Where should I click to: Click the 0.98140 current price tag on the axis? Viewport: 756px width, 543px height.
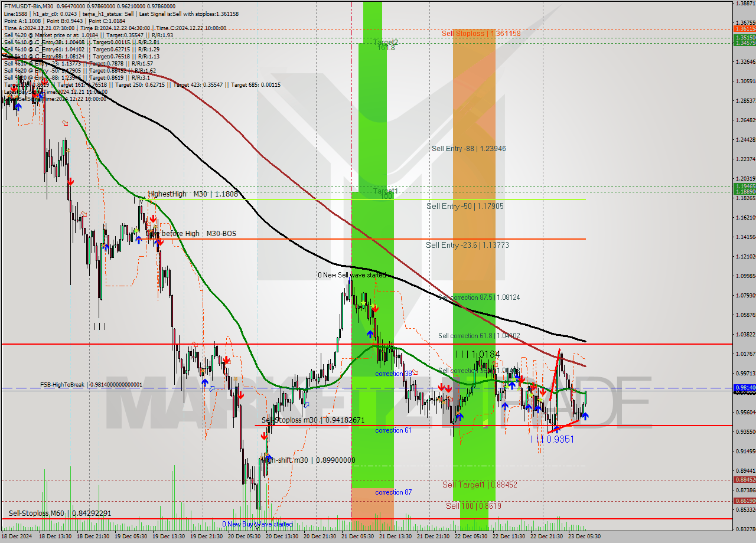tap(744, 387)
